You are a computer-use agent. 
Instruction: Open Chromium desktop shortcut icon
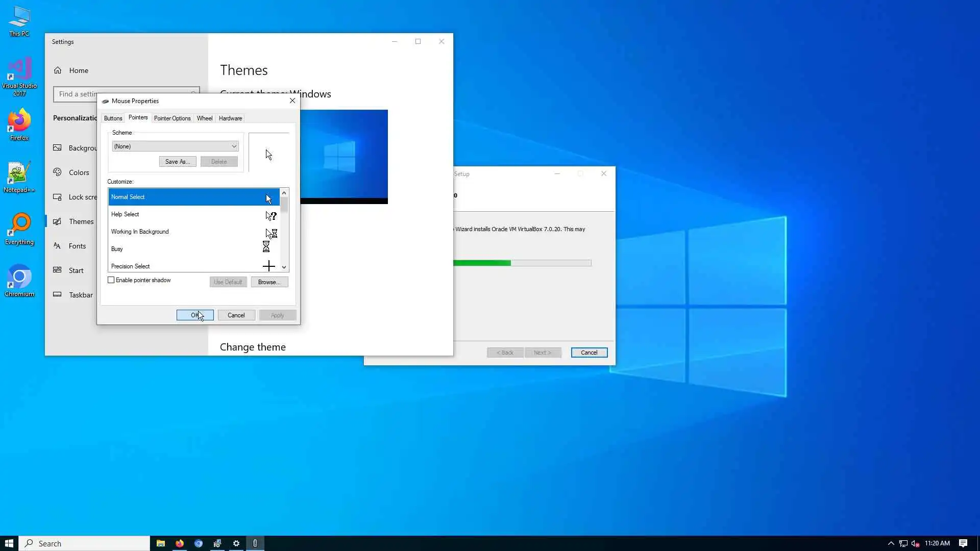pos(19,279)
